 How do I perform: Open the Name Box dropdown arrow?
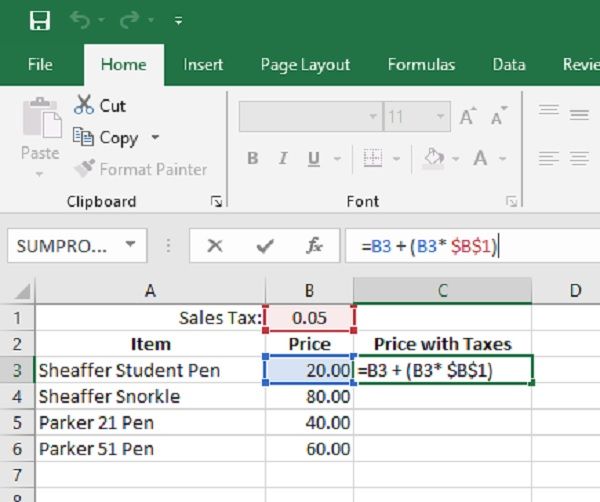pyautogui.click(x=130, y=244)
